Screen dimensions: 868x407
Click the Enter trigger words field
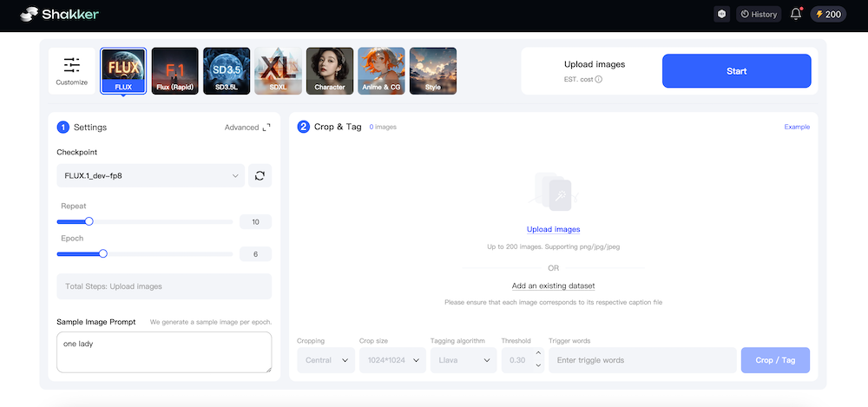pos(641,360)
